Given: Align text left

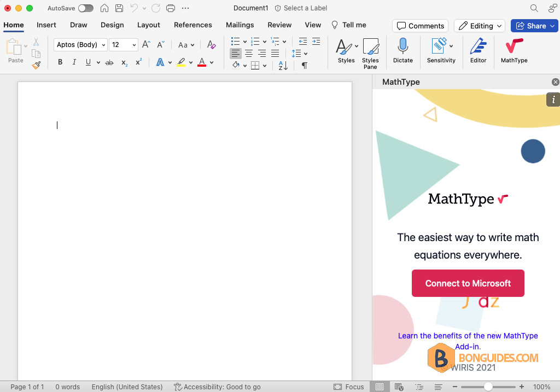Looking at the screenshot, I should pyautogui.click(x=235, y=54).
